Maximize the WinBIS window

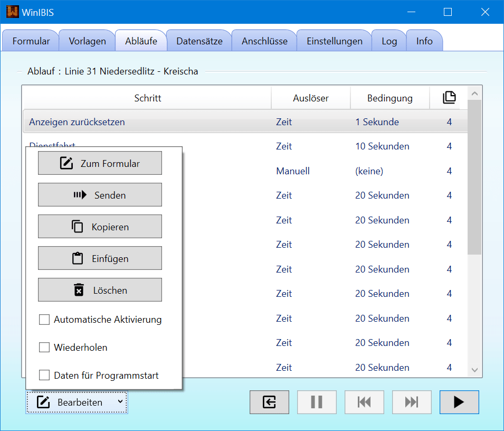click(448, 12)
